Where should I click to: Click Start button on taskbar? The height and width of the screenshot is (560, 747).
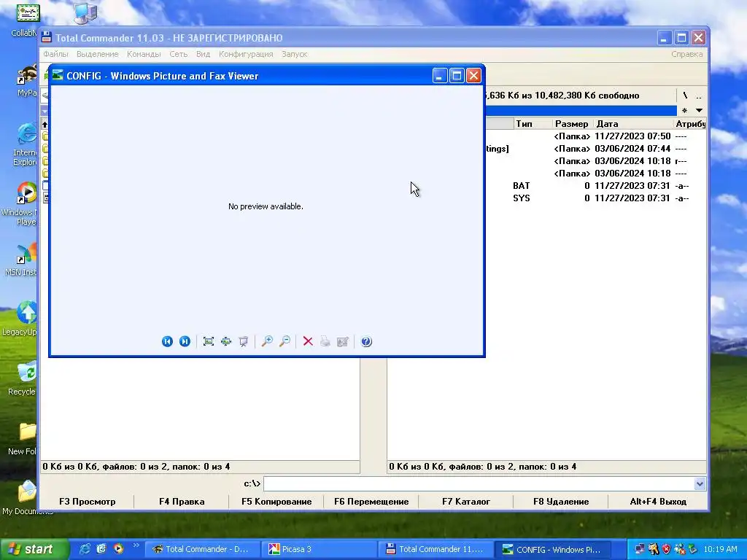(x=34, y=549)
